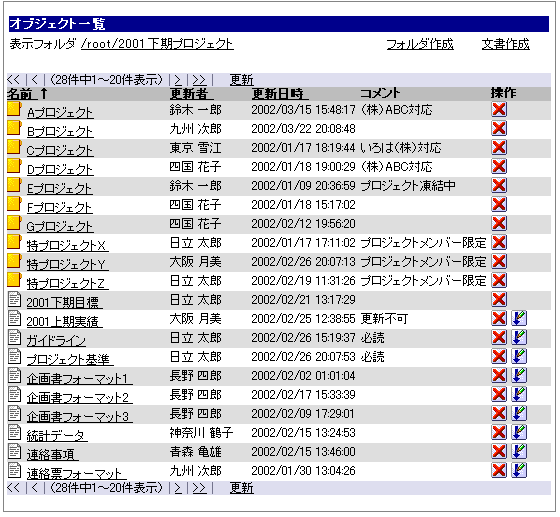Click red X delete icon for Bプロジェクト
Screen dimensions: 560x517
coord(499,128)
